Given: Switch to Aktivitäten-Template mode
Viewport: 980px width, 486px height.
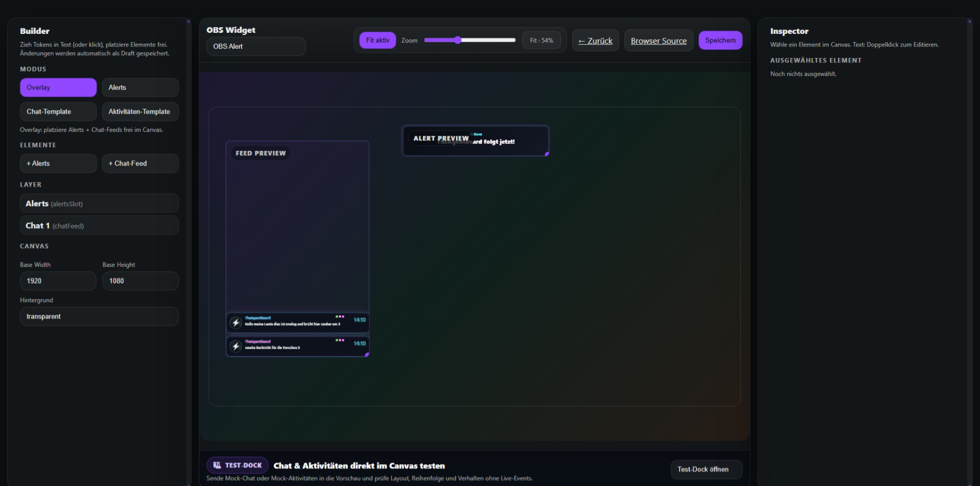Looking at the screenshot, I should coord(140,112).
